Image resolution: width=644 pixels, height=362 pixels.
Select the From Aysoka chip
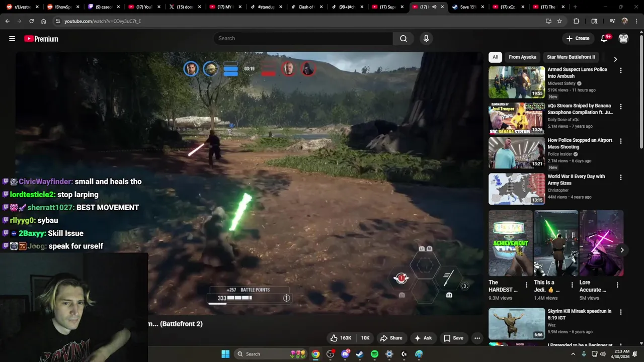(x=522, y=57)
